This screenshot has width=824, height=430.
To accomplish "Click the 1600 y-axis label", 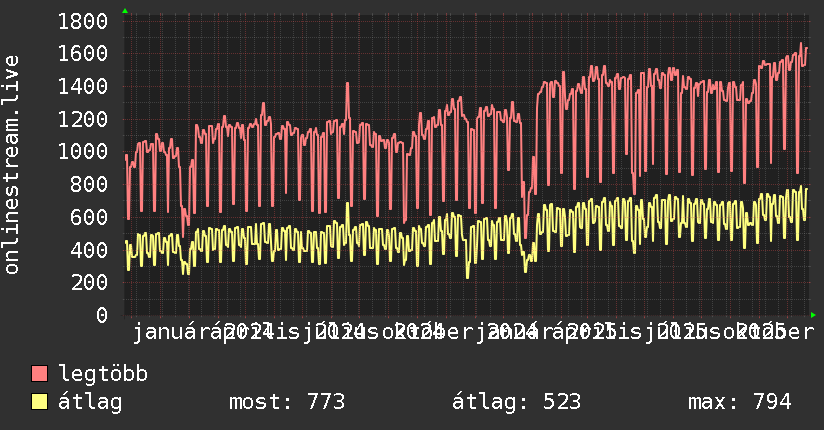I will (83, 54).
